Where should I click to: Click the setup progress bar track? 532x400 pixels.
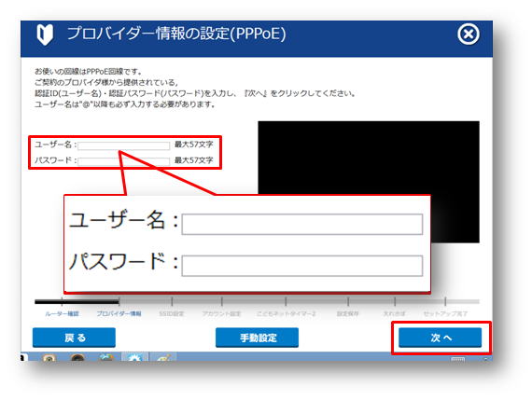(257, 301)
